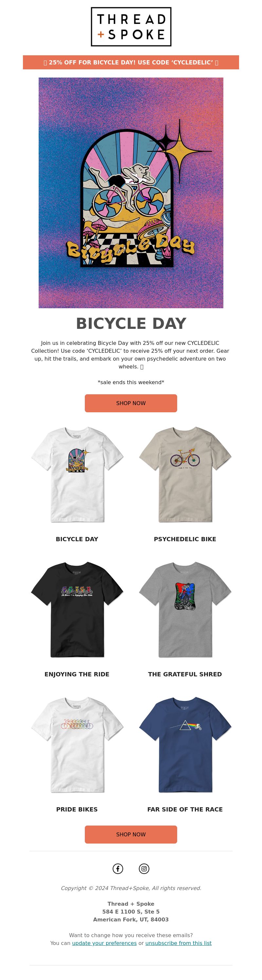262x980 pixels.
Task: Open THE GRATEFUL SHRED product title
Action: pos(185,674)
